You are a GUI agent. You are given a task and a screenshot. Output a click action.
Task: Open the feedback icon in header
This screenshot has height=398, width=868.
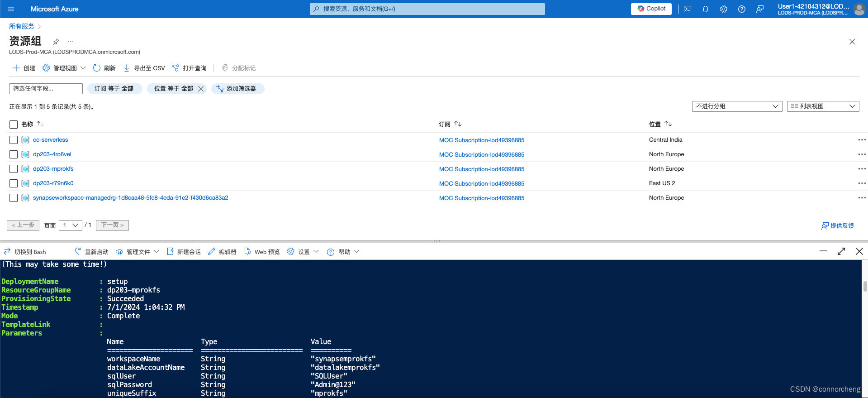pos(760,9)
